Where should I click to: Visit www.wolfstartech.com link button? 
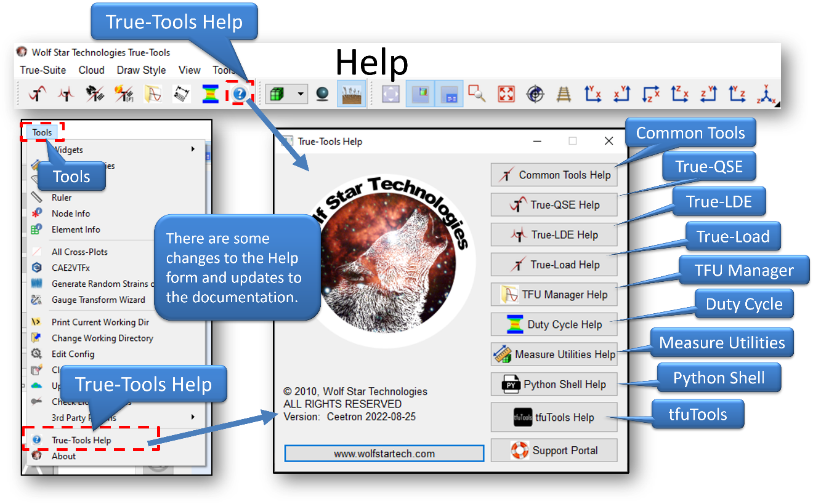pos(384,454)
